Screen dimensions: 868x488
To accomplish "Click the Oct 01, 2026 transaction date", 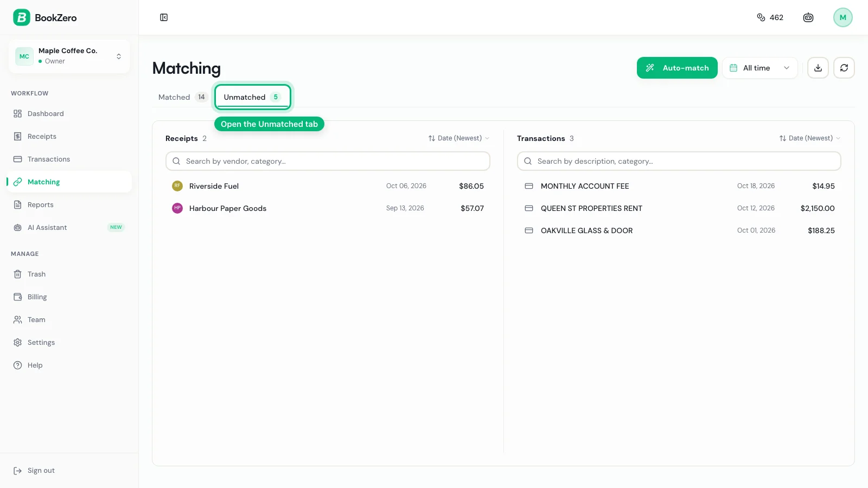I will [756, 230].
